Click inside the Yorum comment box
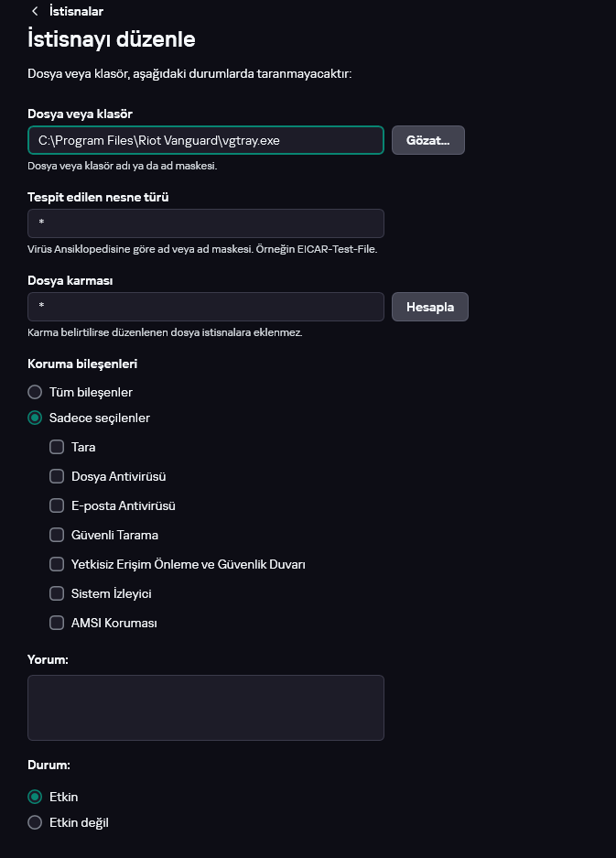 206,707
